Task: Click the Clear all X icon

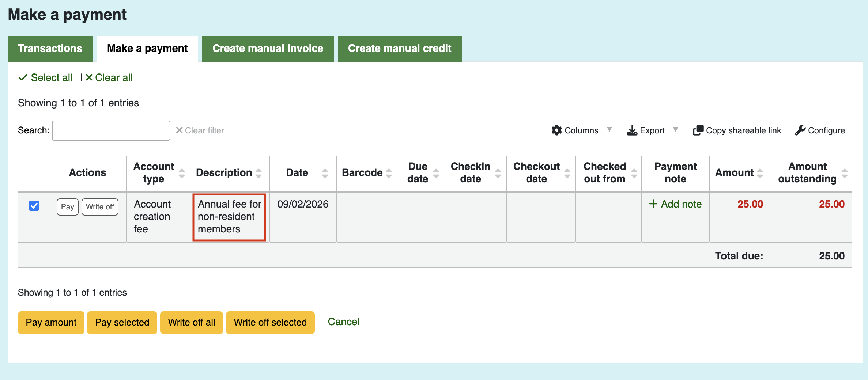Action: [89, 77]
